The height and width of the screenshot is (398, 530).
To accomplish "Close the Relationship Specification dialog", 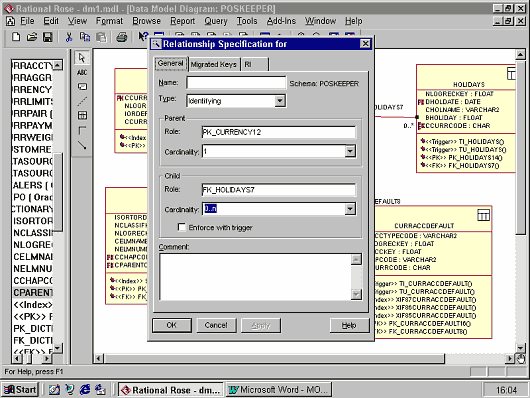I will (x=365, y=44).
